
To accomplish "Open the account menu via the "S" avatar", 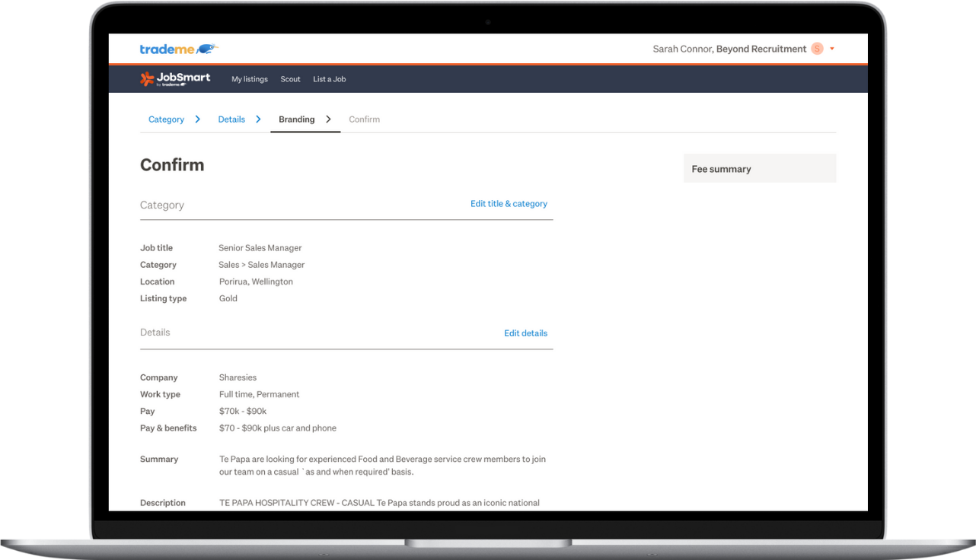I will coord(816,49).
